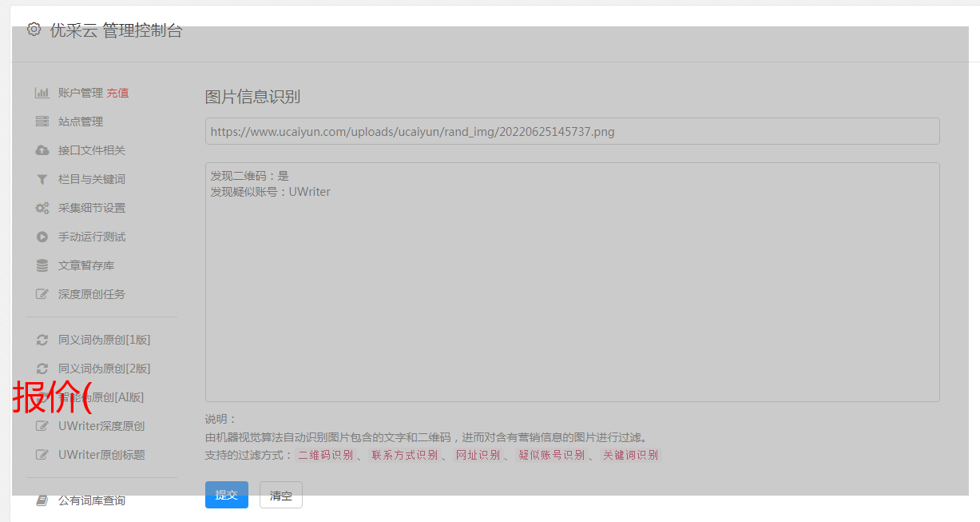Click the database icon beside 文章暂存库
The width and height of the screenshot is (980, 522).
coord(42,265)
